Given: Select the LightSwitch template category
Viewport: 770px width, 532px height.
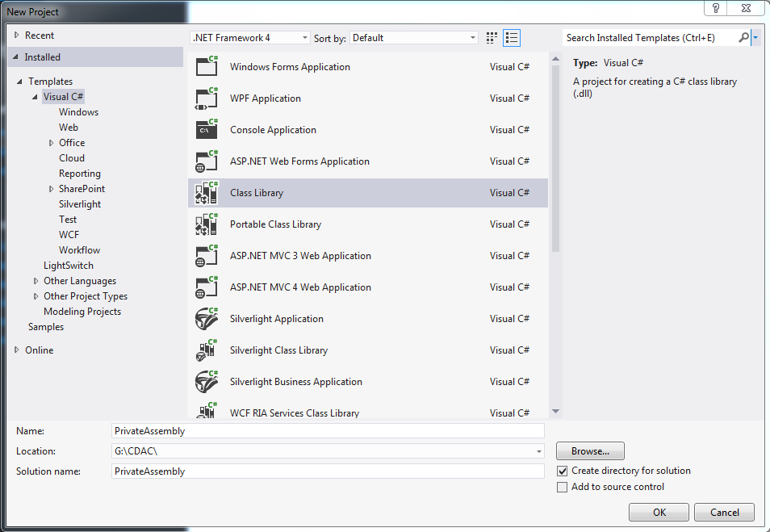Looking at the screenshot, I should coord(69,266).
